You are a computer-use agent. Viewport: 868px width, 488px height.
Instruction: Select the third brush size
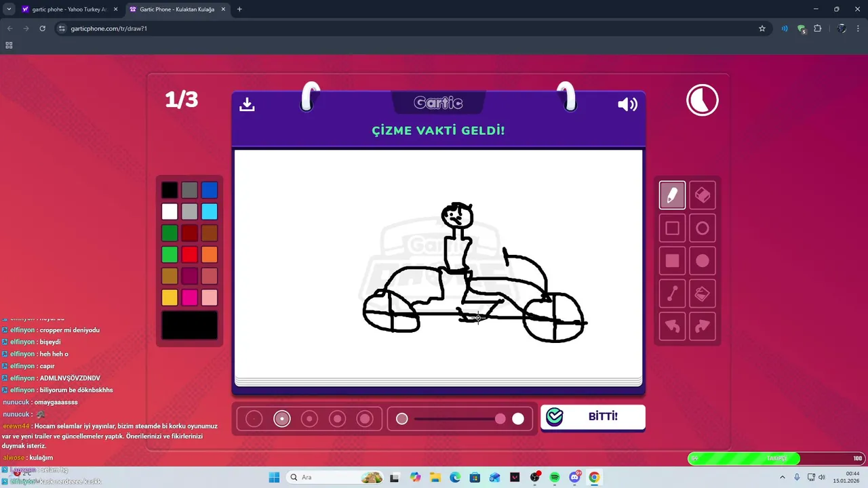(x=310, y=419)
